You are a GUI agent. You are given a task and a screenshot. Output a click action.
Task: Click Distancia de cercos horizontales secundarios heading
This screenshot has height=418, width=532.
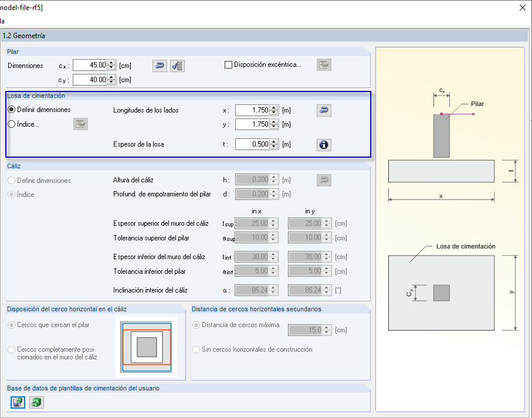coord(256,309)
